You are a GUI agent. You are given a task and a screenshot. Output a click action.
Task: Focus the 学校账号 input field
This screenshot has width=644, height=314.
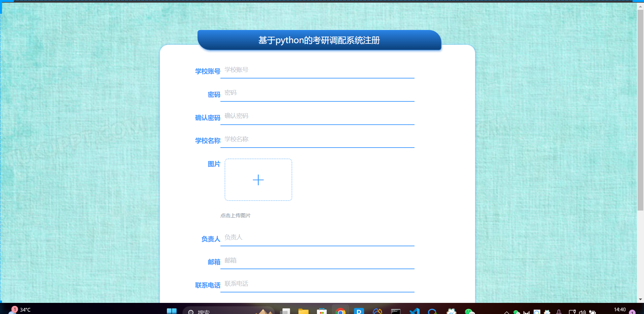click(x=317, y=70)
